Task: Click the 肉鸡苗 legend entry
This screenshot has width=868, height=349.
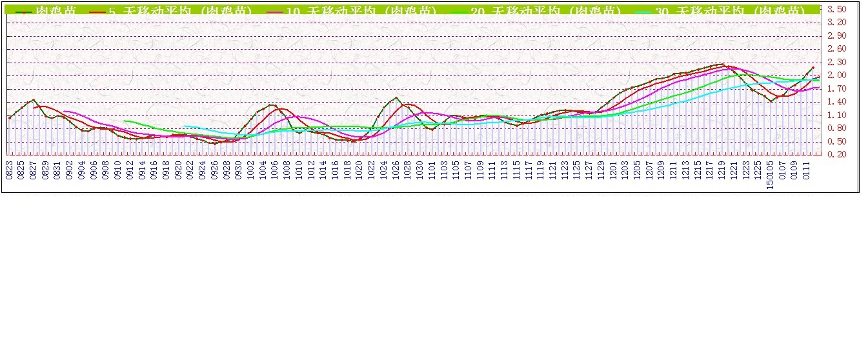Action: [x=45, y=12]
